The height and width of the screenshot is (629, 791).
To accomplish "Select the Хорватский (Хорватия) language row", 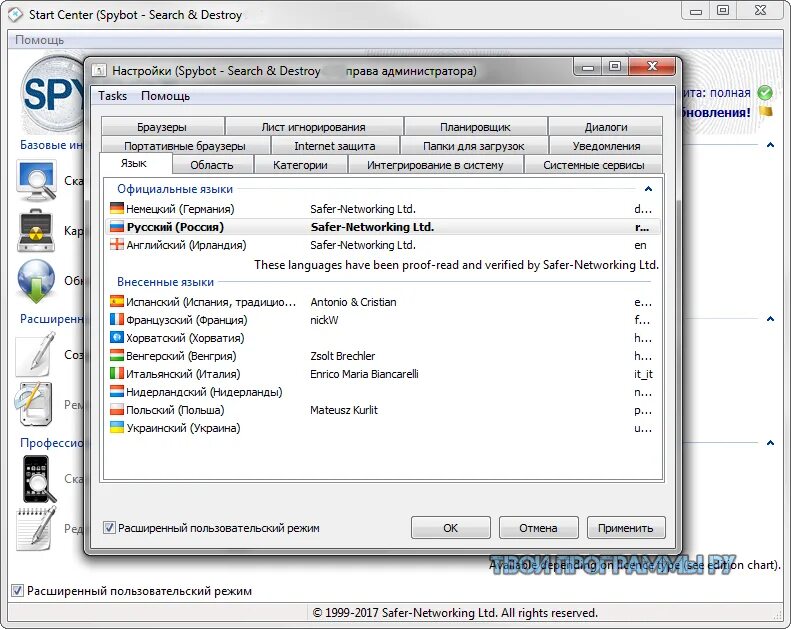I will point(383,337).
